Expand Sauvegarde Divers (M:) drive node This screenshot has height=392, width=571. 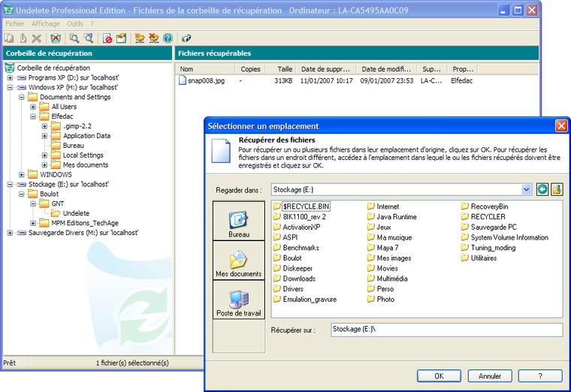click(10, 233)
